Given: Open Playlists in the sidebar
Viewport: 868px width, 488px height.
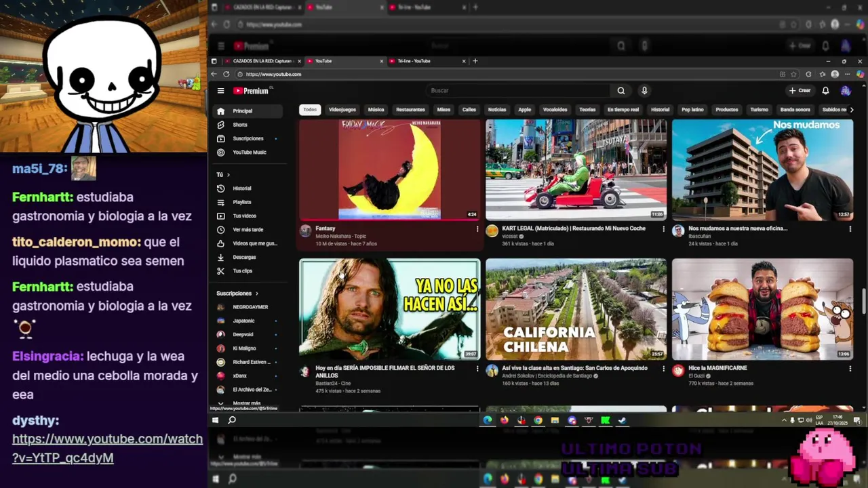Looking at the screenshot, I should coord(250,202).
